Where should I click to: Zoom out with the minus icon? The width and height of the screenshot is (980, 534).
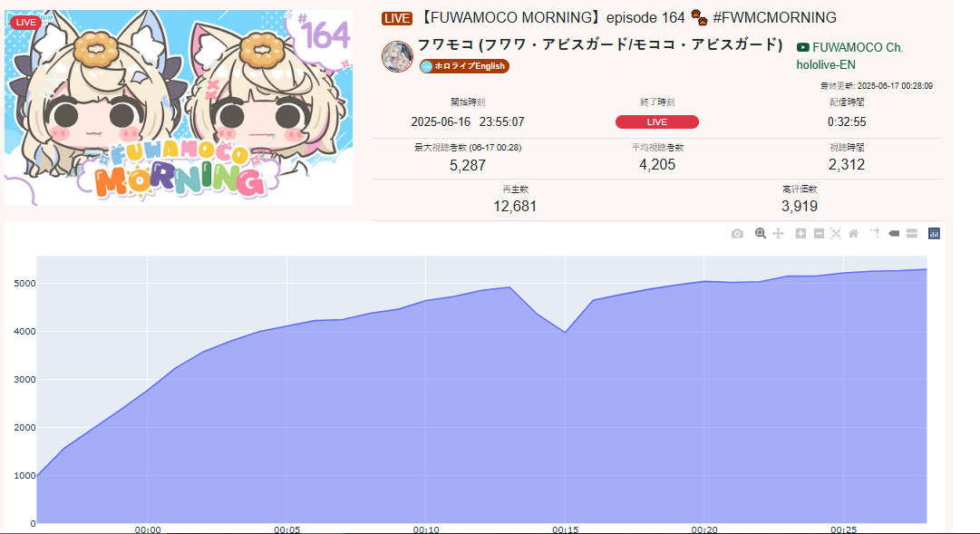pos(819,234)
